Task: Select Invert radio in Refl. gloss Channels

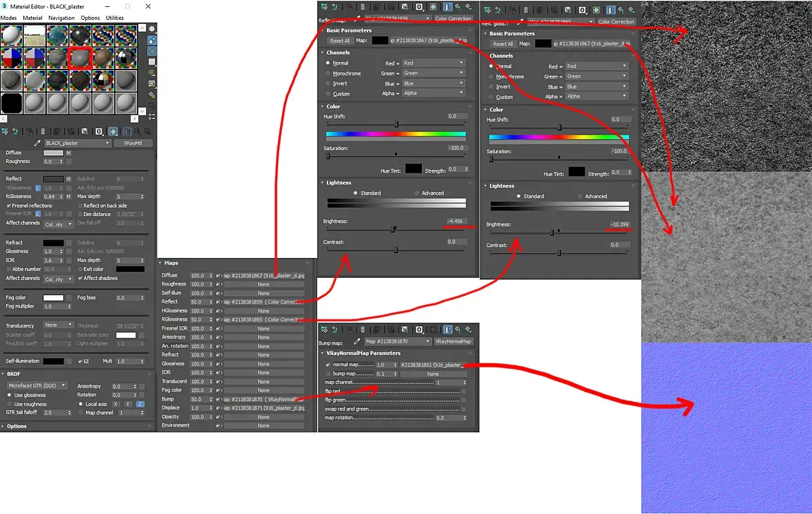Action: coord(491,87)
